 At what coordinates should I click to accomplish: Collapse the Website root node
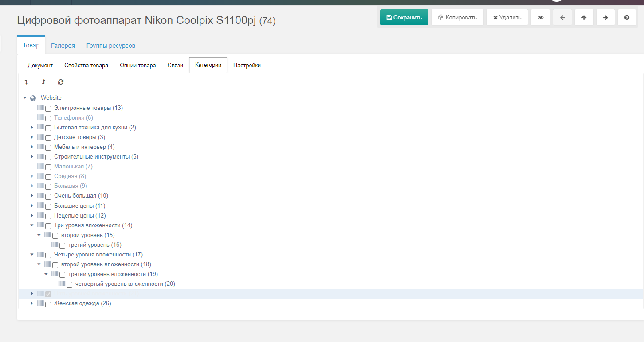pos(25,97)
